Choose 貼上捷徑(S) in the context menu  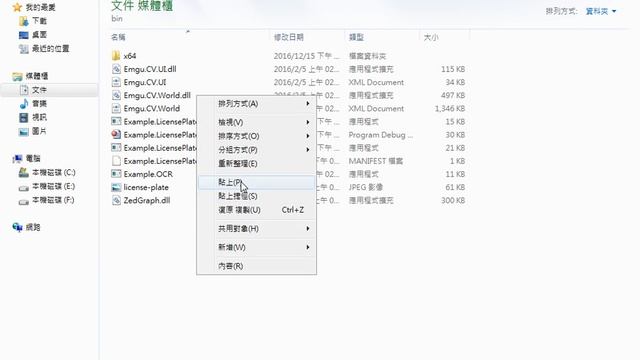tap(256, 196)
